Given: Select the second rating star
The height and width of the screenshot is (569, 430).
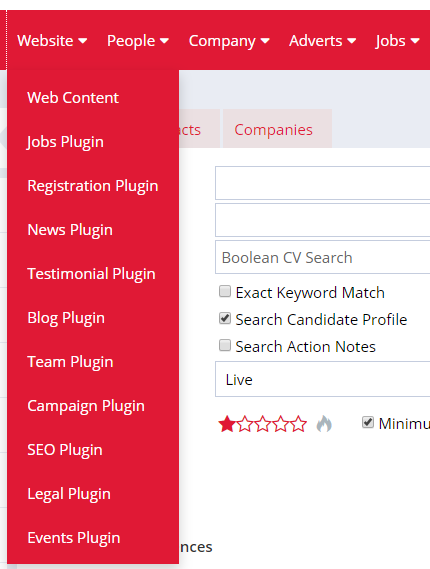Looking at the screenshot, I should point(245,423).
